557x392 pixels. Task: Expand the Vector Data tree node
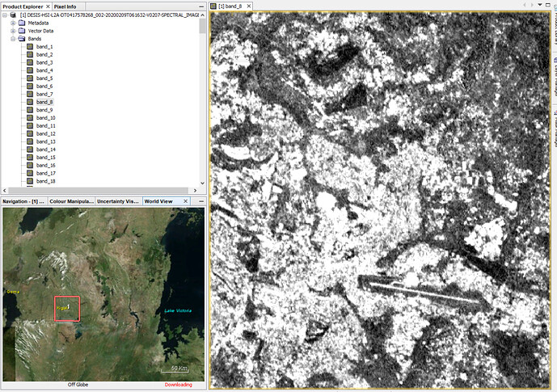pyautogui.click(x=13, y=31)
